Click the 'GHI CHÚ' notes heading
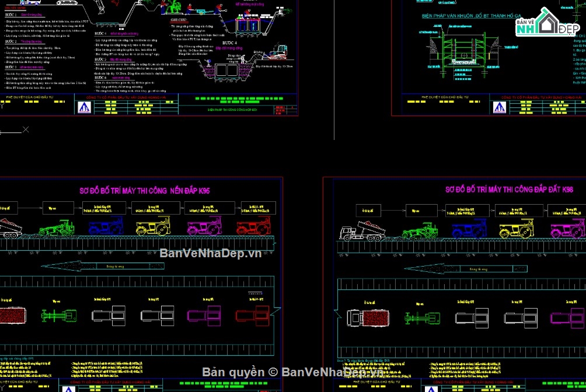 tap(178, 20)
